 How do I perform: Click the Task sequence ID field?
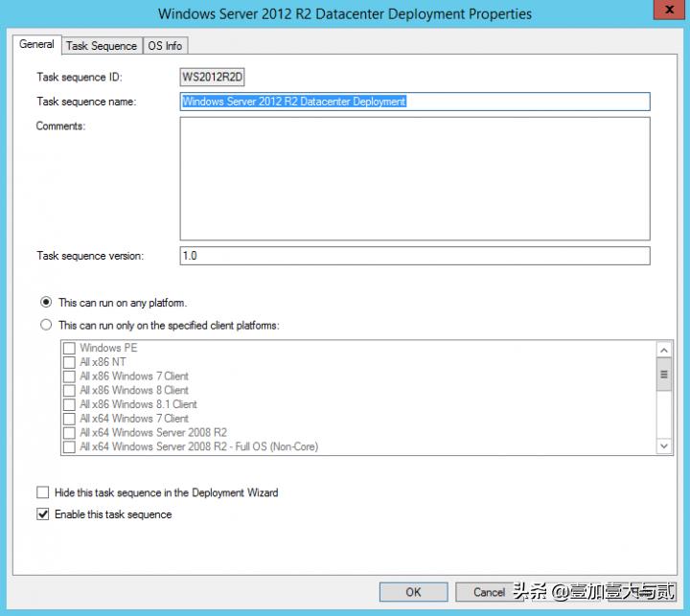pyautogui.click(x=212, y=77)
